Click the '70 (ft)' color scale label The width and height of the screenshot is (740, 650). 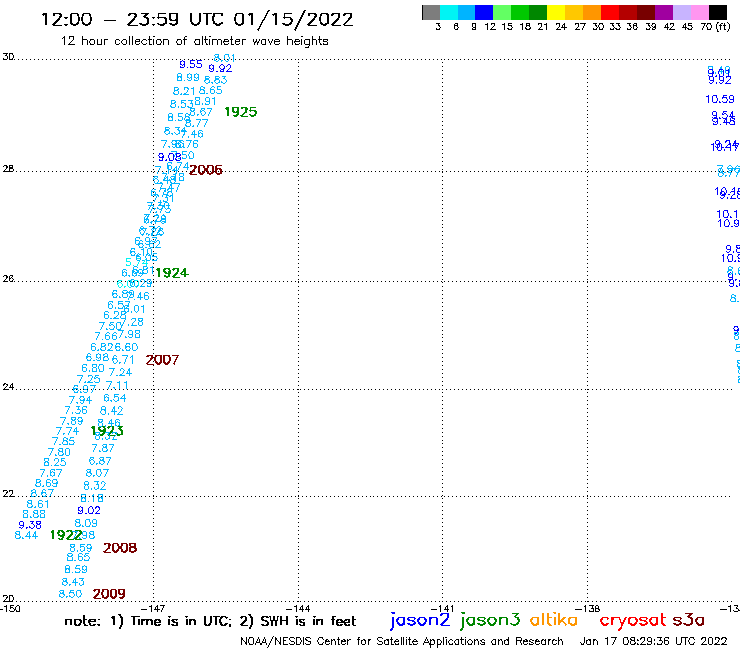coord(715,26)
